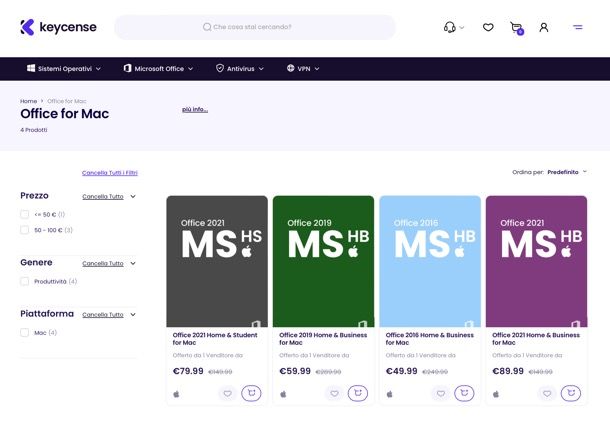Open the Ordina per Predefinito dropdown
The image size is (610, 427).
coord(566,172)
